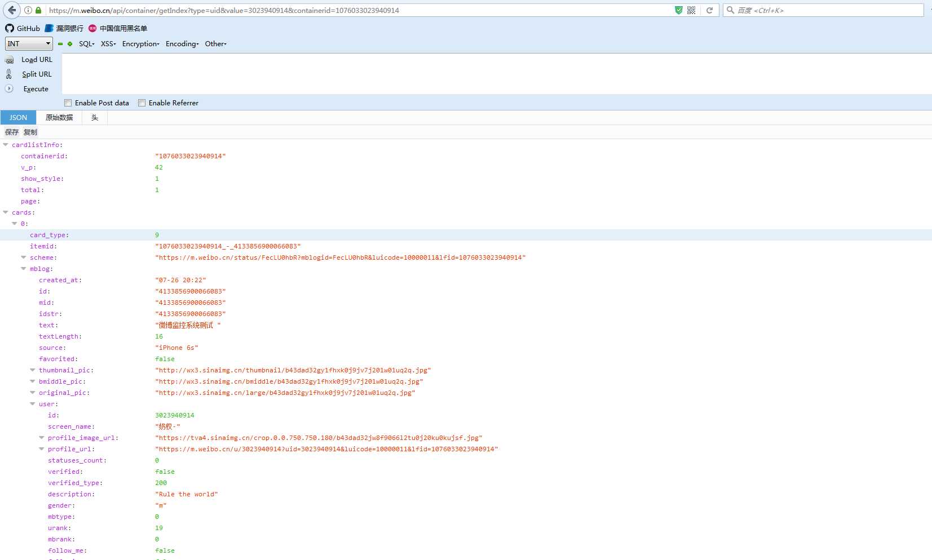The height and width of the screenshot is (560, 932).
Task: Toggle the bmiddle_pic node arrow
Action: (33, 381)
